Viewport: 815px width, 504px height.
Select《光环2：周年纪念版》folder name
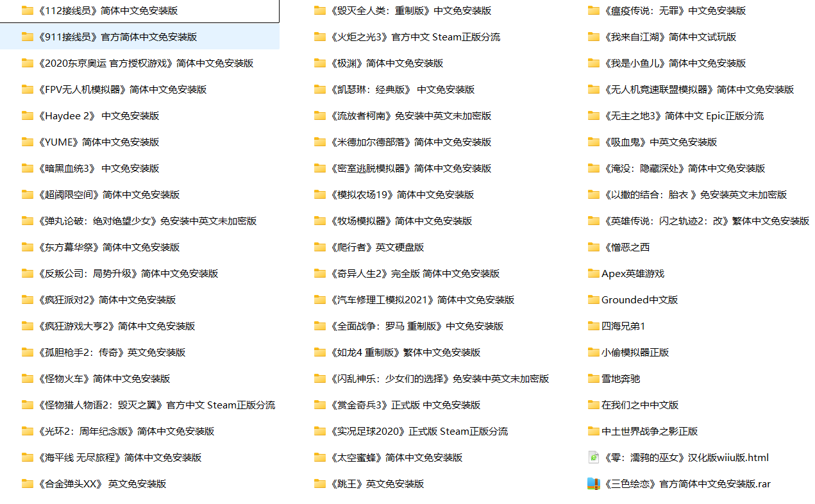click(126, 431)
